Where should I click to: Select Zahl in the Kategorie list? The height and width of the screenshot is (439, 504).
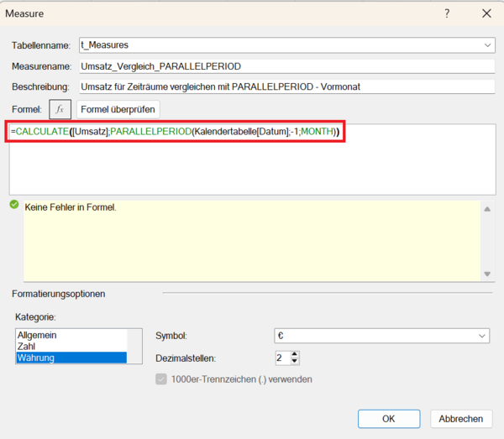(x=27, y=346)
